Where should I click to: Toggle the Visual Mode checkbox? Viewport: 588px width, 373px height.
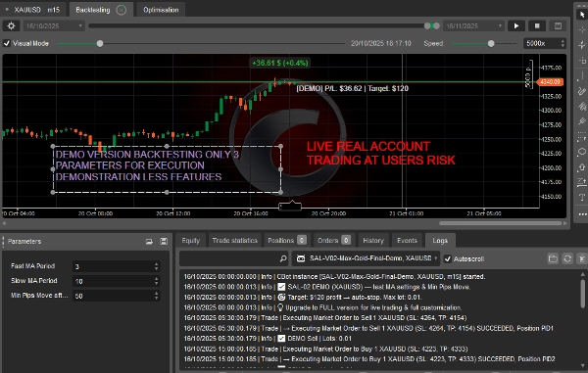pyautogui.click(x=7, y=43)
